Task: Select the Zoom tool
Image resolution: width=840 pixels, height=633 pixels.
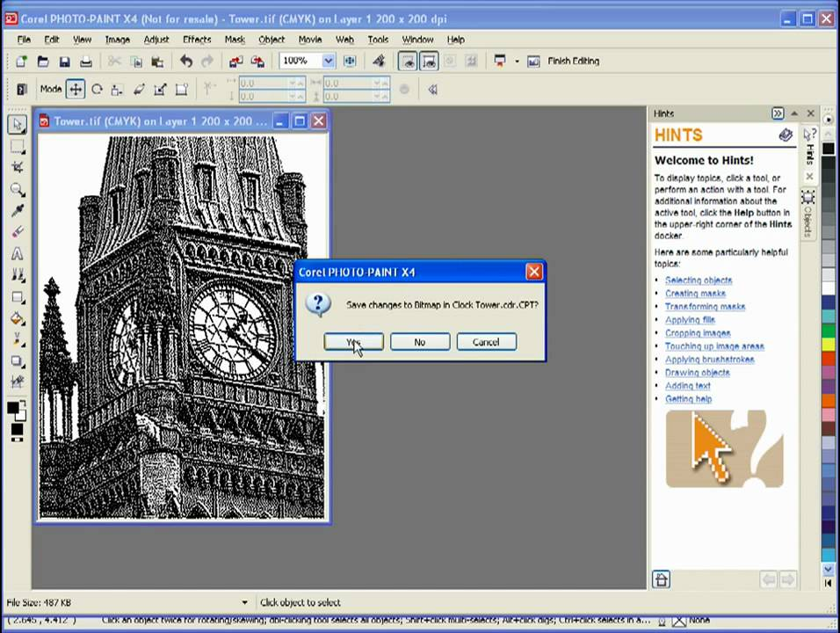Action: (18, 189)
